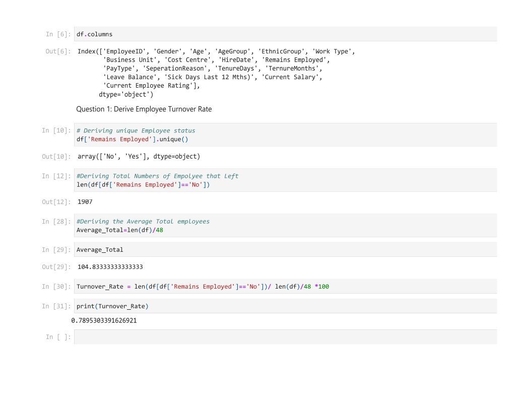
Task: Click the comment '#Deriving the Average Total employees'
Action: [x=143, y=222]
